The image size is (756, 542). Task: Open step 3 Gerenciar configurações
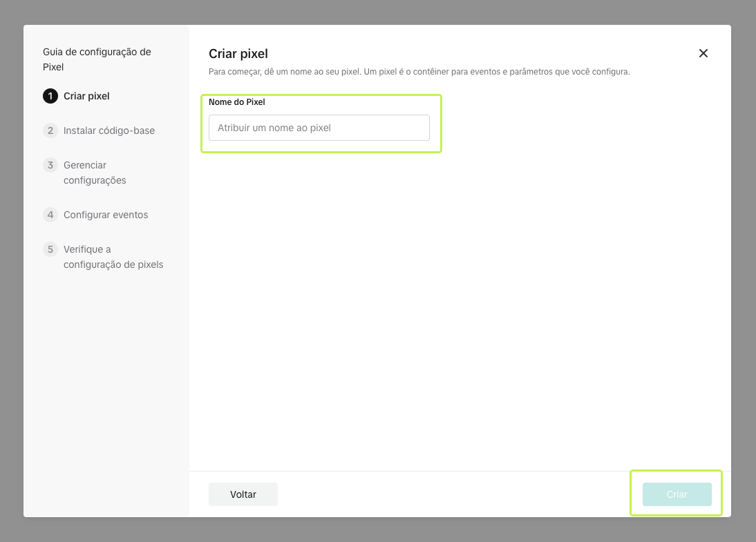click(x=85, y=173)
